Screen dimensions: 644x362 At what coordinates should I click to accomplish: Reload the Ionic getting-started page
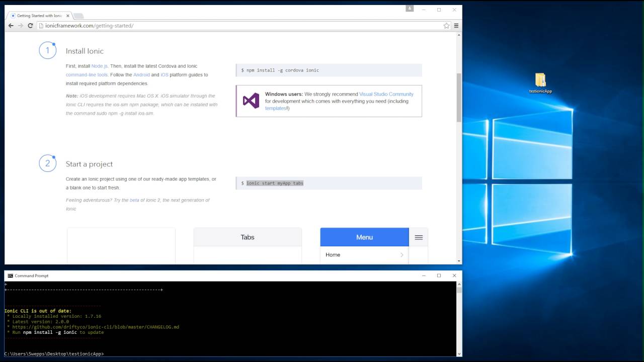coord(30,26)
